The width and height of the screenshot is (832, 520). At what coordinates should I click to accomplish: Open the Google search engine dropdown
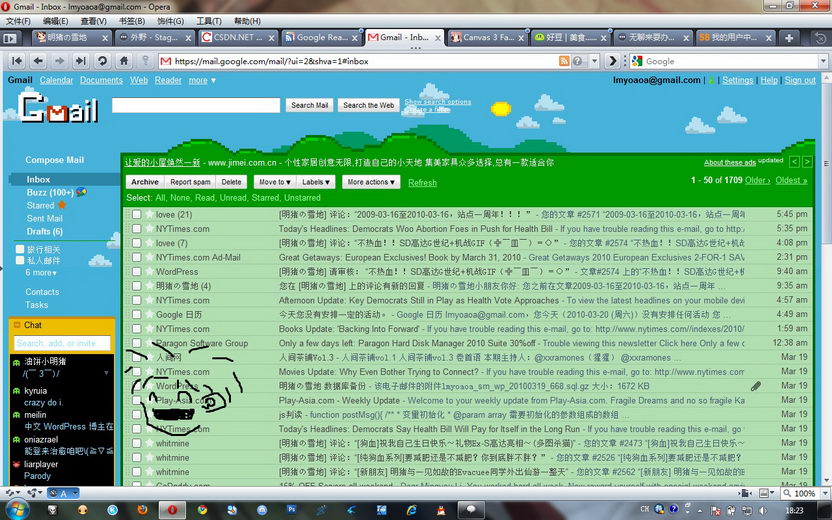pyautogui.click(x=823, y=61)
